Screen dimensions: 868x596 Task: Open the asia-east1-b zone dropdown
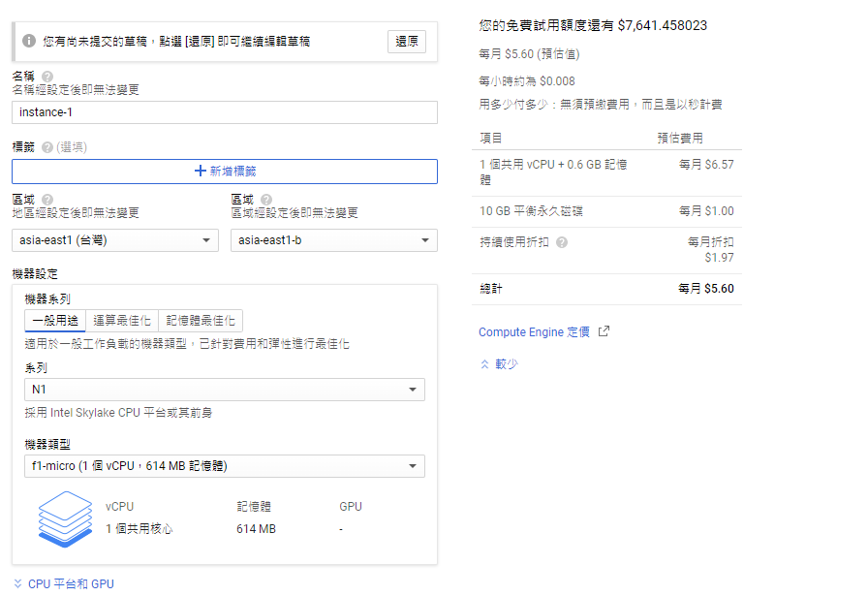333,240
